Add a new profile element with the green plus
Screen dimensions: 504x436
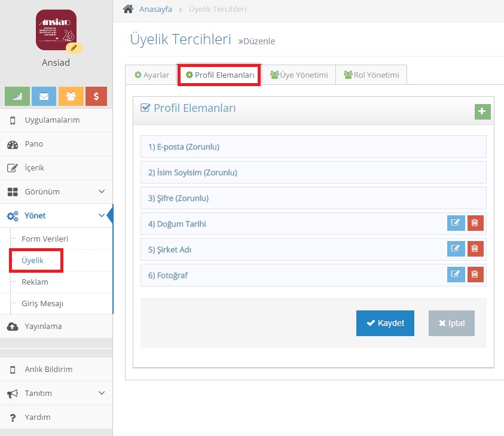[482, 111]
